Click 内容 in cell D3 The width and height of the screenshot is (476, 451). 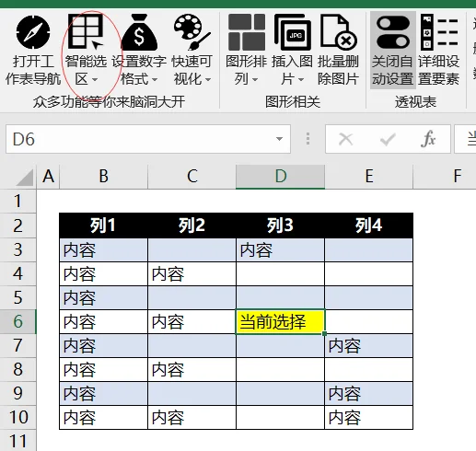point(256,250)
